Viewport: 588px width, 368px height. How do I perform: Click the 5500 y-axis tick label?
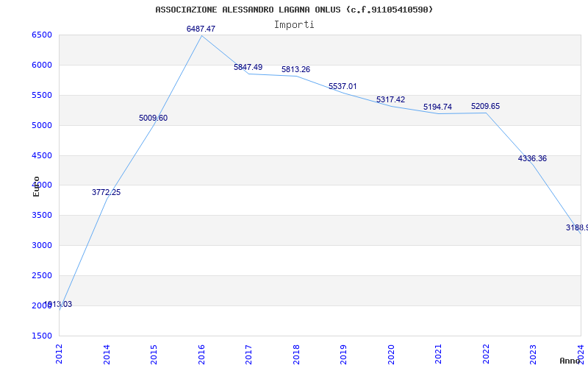coord(42,95)
